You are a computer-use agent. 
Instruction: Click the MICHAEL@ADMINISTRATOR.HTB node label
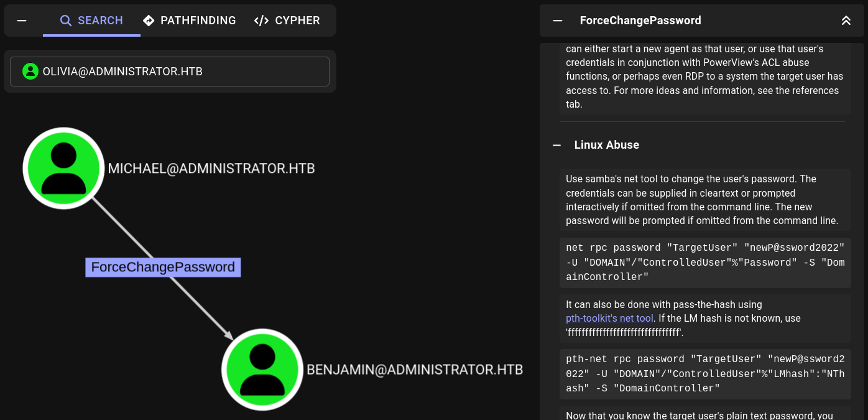[x=211, y=169]
